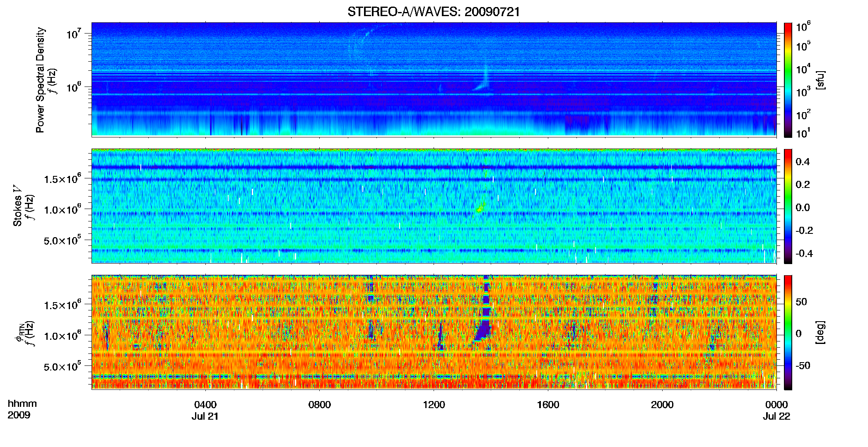The width and height of the screenshot is (868, 447).
Task: Select the Power Spectral Density axis label
Action: tap(40, 80)
